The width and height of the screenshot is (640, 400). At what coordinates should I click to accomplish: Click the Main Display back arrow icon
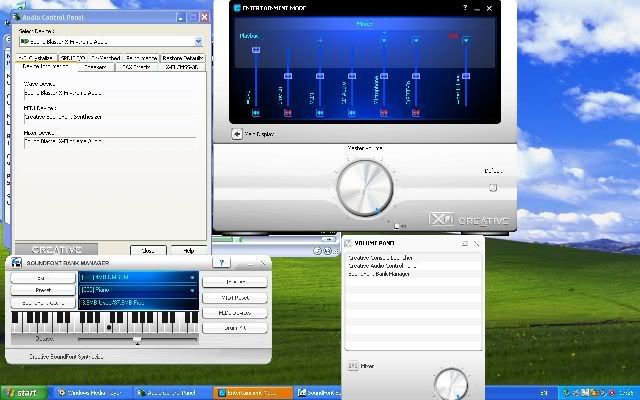pyautogui.click(x=237, y=134)
